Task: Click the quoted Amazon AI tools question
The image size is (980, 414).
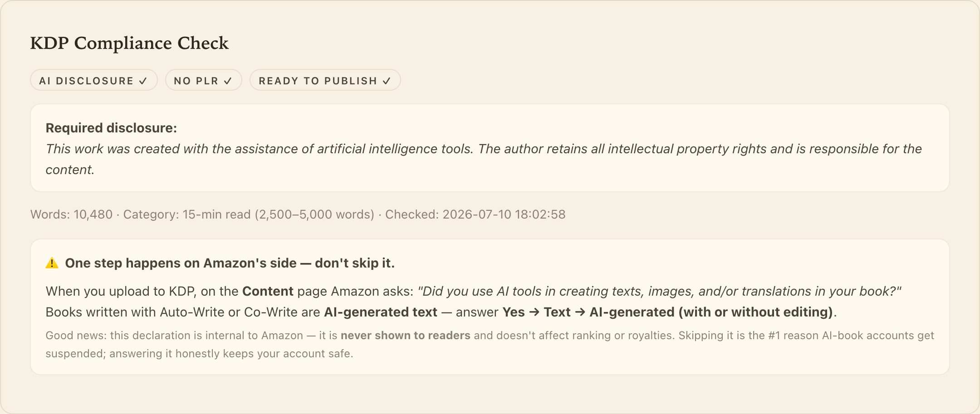Action: pos(659,291)
